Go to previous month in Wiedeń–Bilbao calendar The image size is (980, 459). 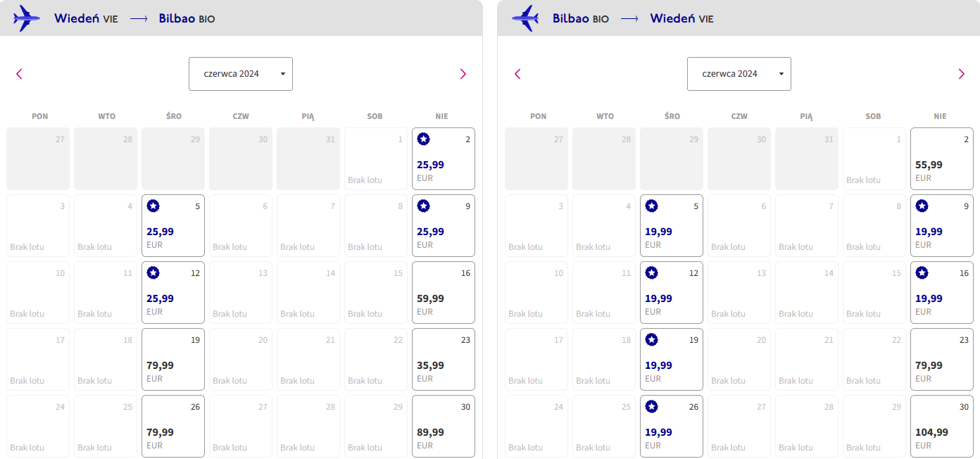pos(19,74)
